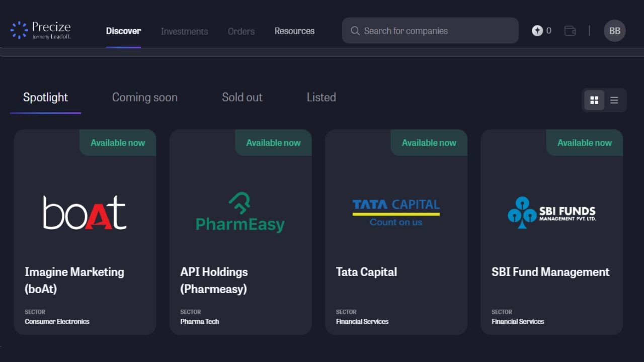
Task: Click Available now badge on Pharmeasy card
Action: (x=273, y=143)
